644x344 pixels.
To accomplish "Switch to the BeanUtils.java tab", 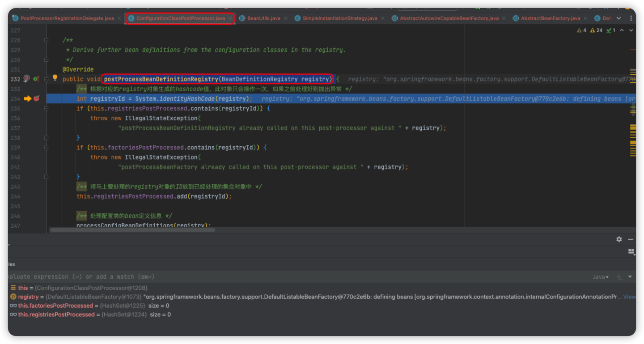I will coord(263,18).
